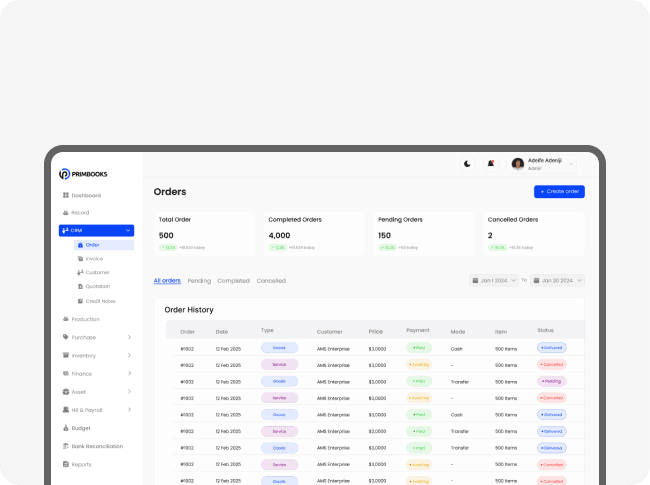Collapse CRM section chevron
Image resolution: width=650 pixels, height=485 pixels.
(128, 230)
